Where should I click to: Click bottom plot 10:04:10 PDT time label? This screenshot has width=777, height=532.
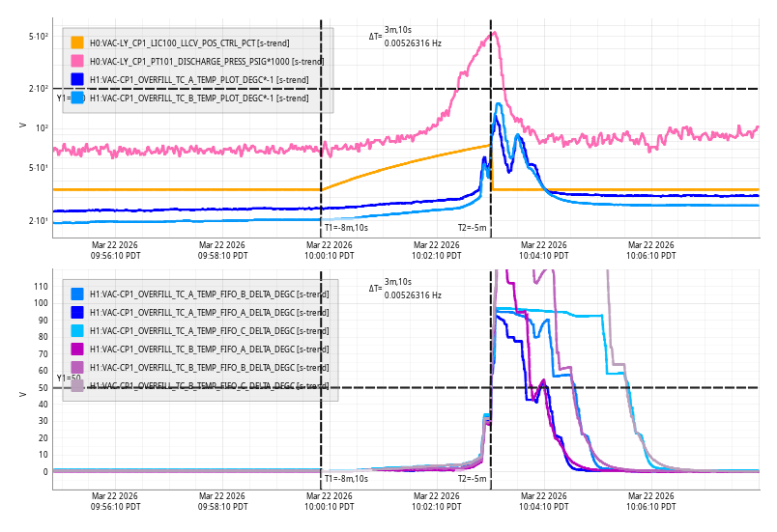543,507
